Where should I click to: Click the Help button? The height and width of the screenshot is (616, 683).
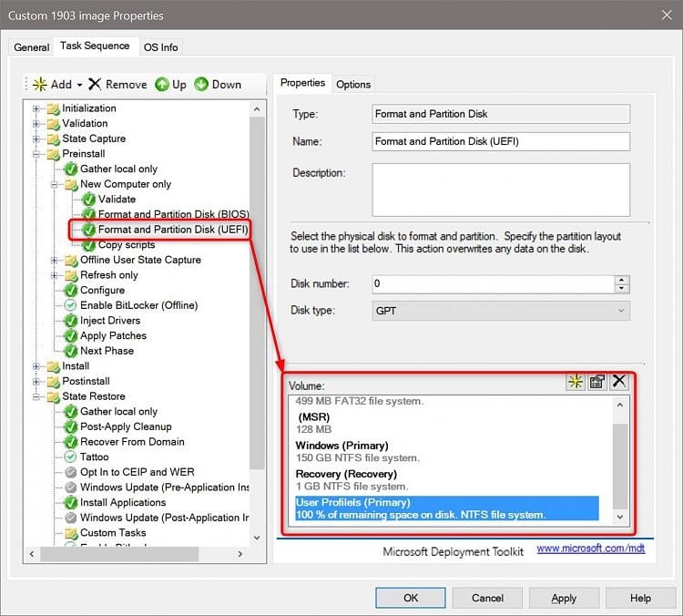coord(640,598)
